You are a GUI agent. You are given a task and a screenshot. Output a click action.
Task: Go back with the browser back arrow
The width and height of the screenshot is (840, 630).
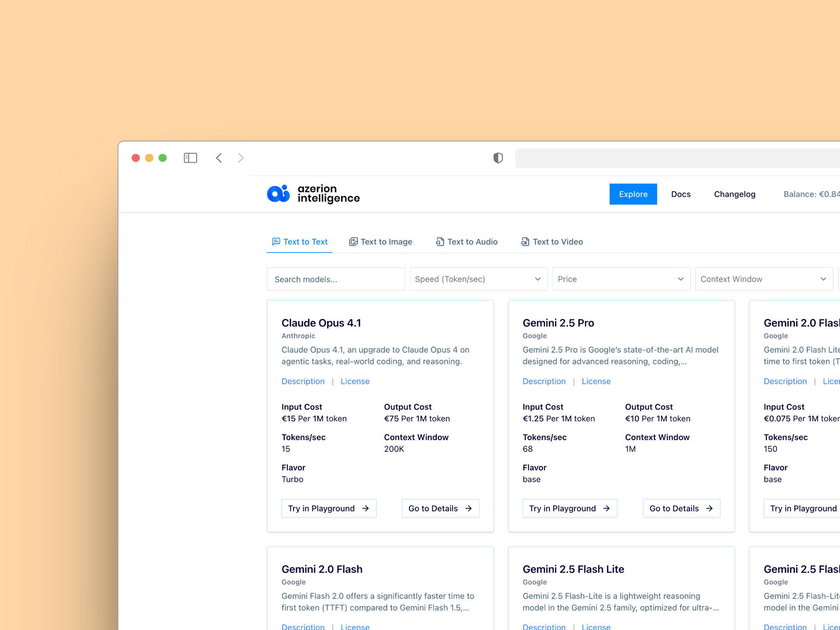(x=219, y=158)
